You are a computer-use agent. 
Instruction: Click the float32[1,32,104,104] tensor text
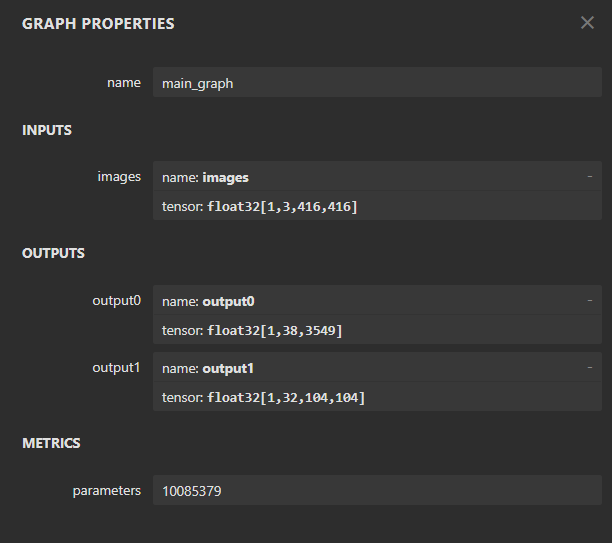point(286,397)
